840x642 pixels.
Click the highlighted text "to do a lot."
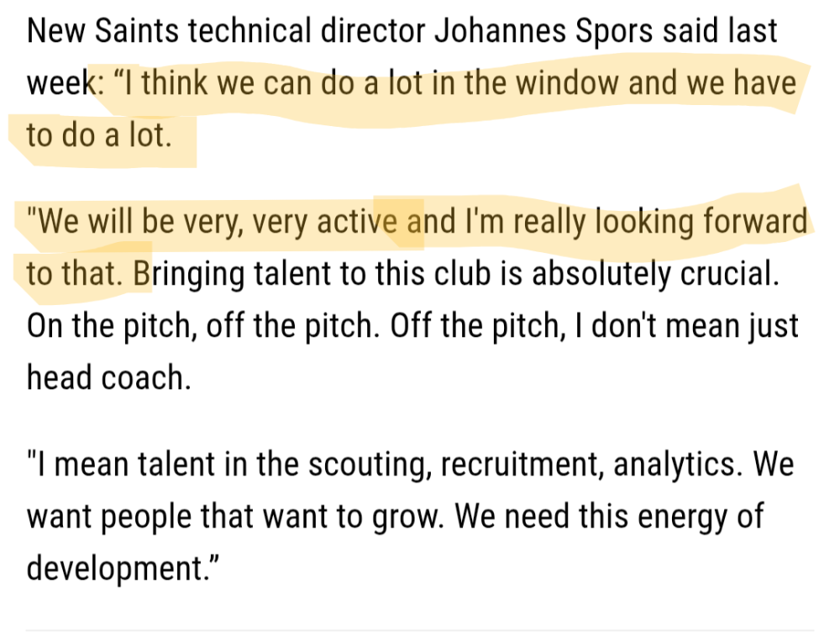(99, 136)
